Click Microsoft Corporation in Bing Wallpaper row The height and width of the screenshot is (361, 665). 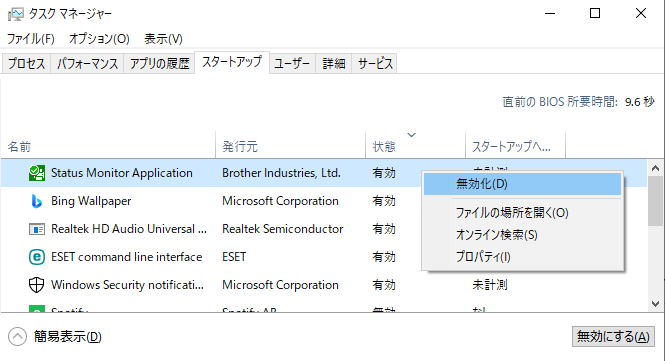(280, 201)
